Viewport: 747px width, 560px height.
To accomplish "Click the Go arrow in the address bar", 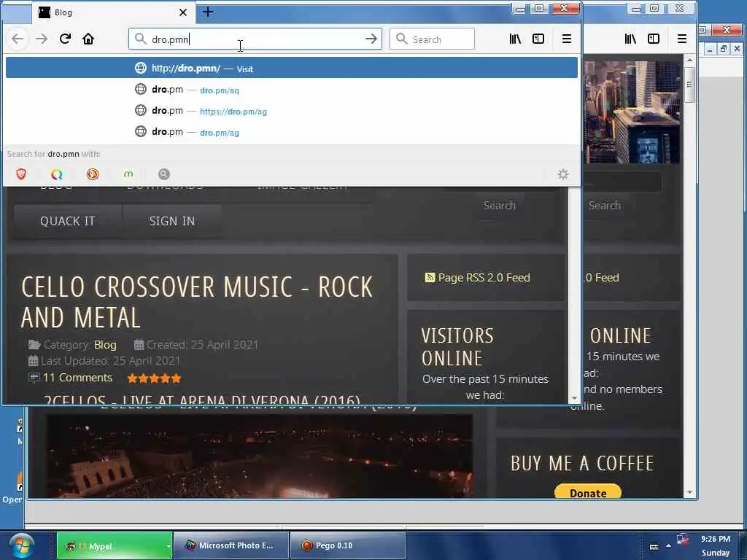I will pyautogui.click(x=371, y=39).
